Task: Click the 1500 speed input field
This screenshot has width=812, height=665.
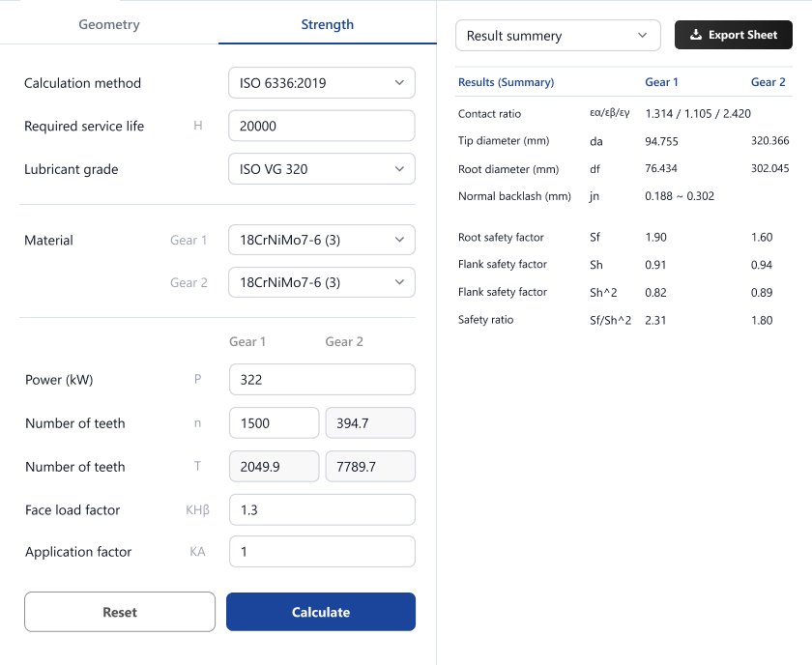Action: click(274, 423)
